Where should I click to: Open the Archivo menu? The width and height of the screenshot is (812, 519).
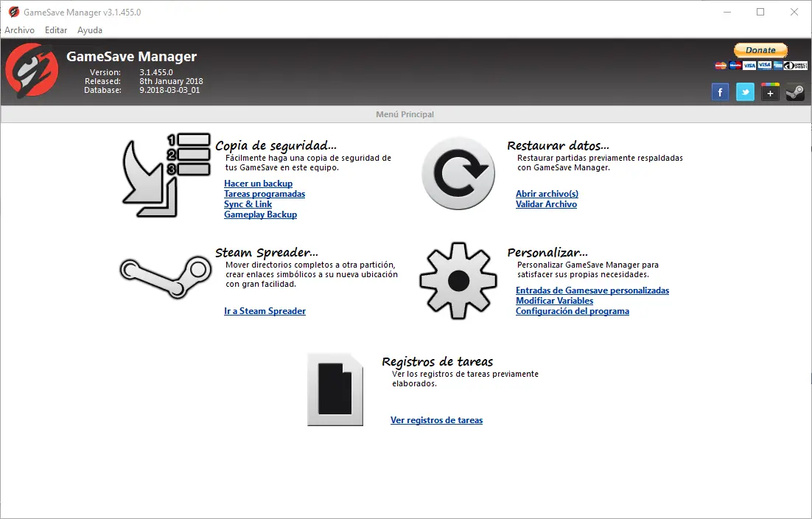pos(20,30)
